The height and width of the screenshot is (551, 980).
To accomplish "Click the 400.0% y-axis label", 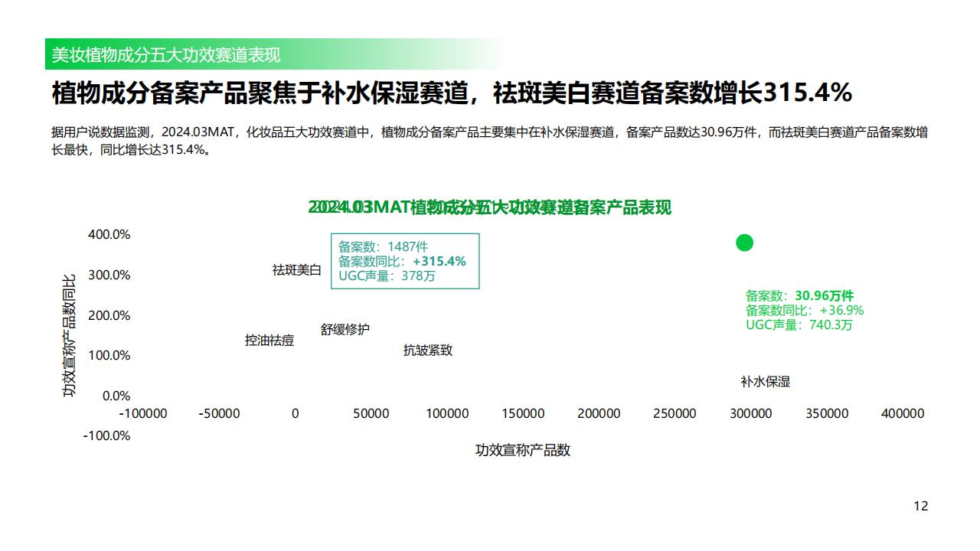I will tap(109, 234).
